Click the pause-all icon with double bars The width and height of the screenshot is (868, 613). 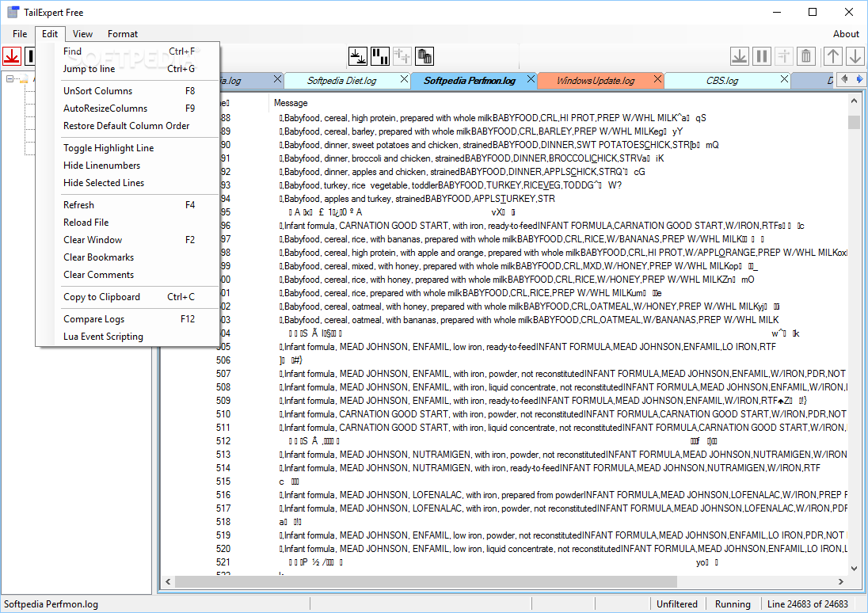point(380,56)
